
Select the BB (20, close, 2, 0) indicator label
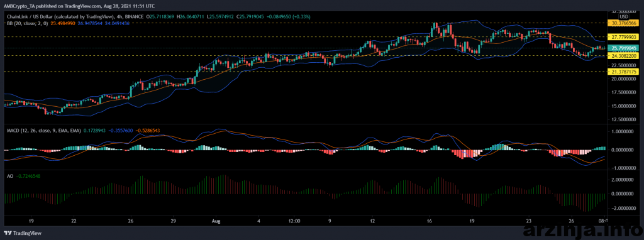coord(27,23)
